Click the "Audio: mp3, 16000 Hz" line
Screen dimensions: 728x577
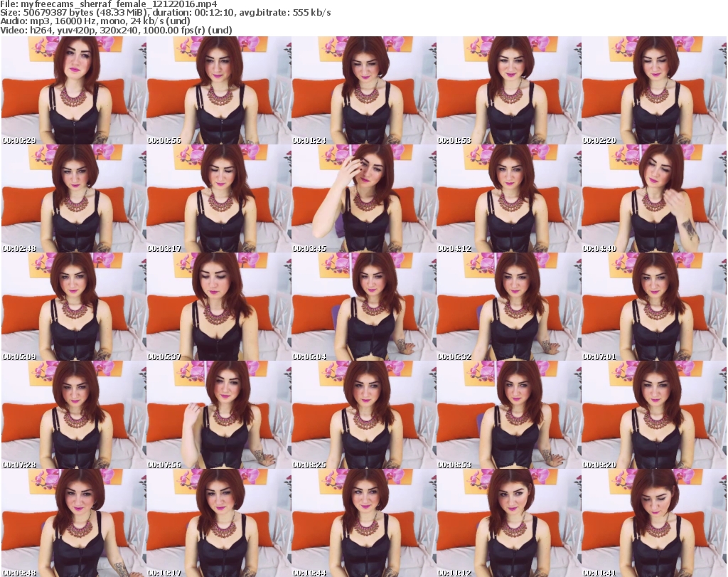pyautogui.click(x=96, y=21)
